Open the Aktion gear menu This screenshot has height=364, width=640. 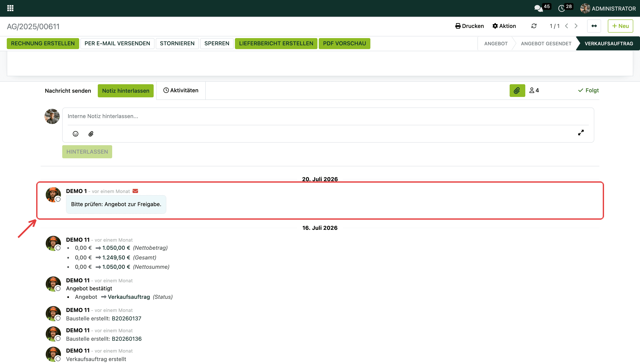504,26
